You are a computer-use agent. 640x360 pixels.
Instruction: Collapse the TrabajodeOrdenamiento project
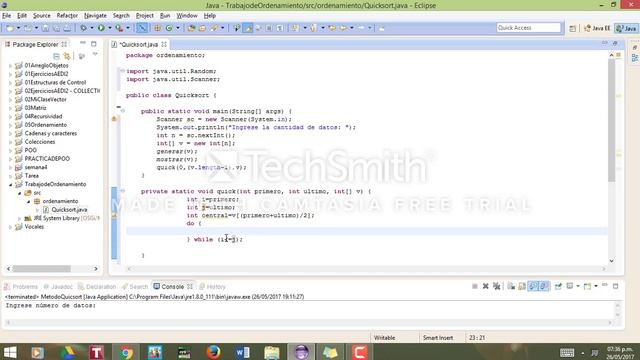pyautogui.click(x=10, y=184)
